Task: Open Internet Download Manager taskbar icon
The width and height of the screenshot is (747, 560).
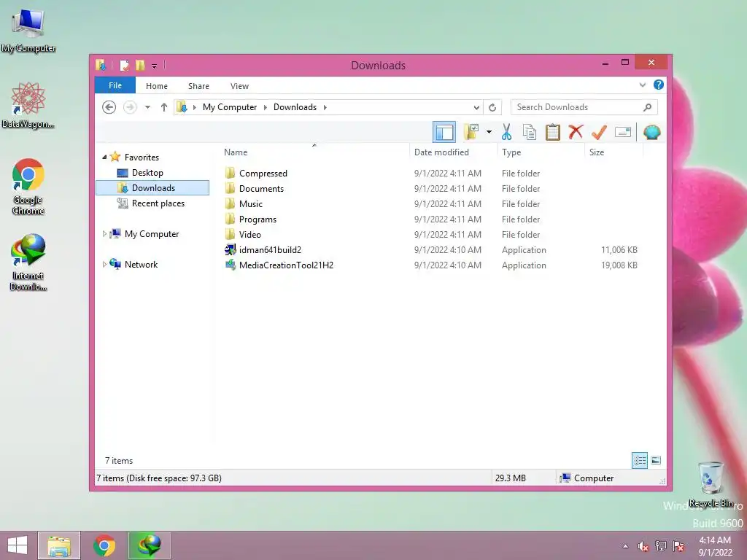Action: coord(149,545)
